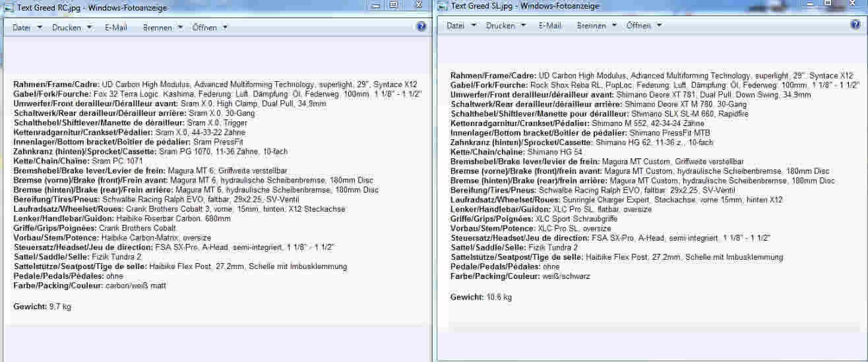Click E-Mail in the Greed RC window
The image size is (868, 362).
(x=115, y=28)
